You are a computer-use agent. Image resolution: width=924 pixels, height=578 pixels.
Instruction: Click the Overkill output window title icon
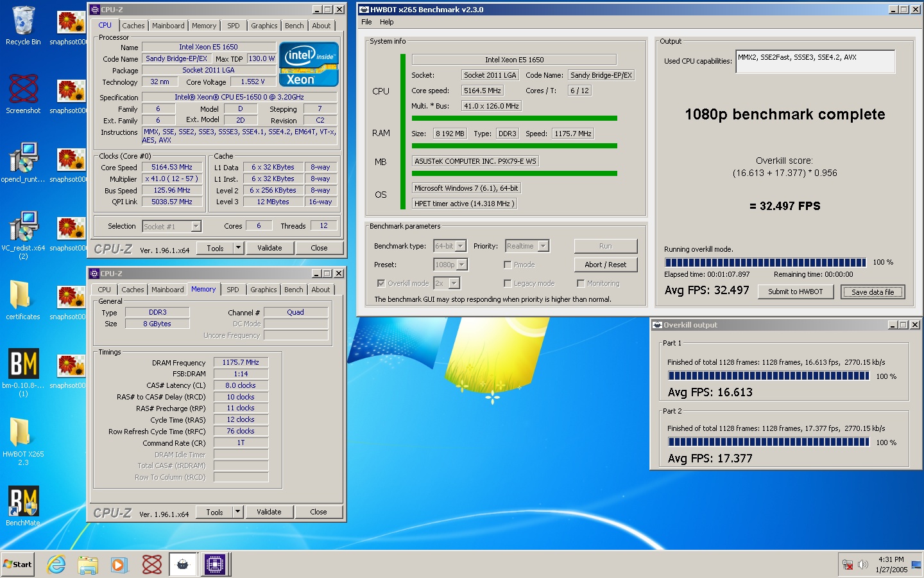coord(657,325)
